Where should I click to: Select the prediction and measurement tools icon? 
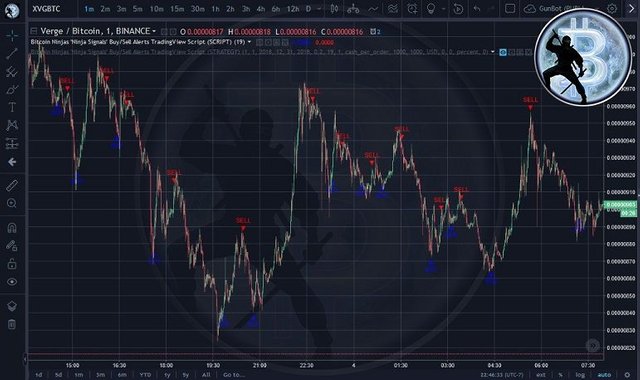tap(12, 143)
